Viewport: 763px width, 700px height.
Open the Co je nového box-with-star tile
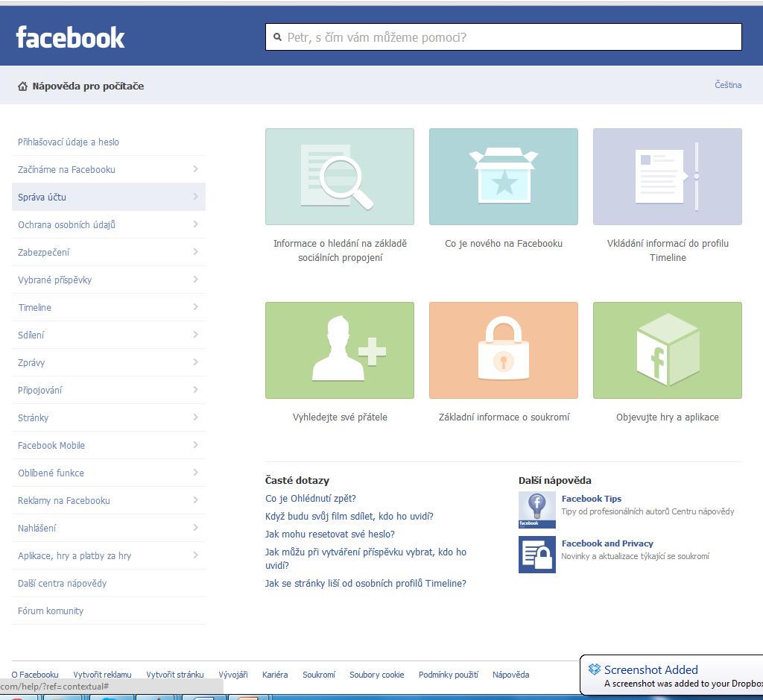point(504,177)
